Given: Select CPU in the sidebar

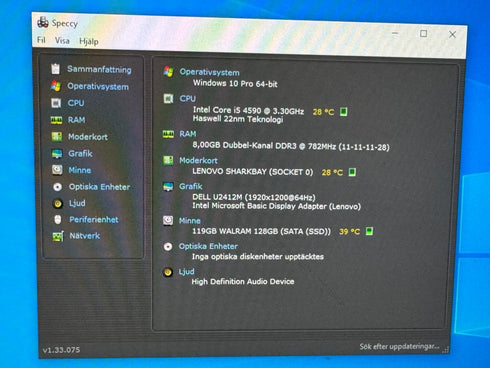Looking at the screenshot, I should [76, 103].
